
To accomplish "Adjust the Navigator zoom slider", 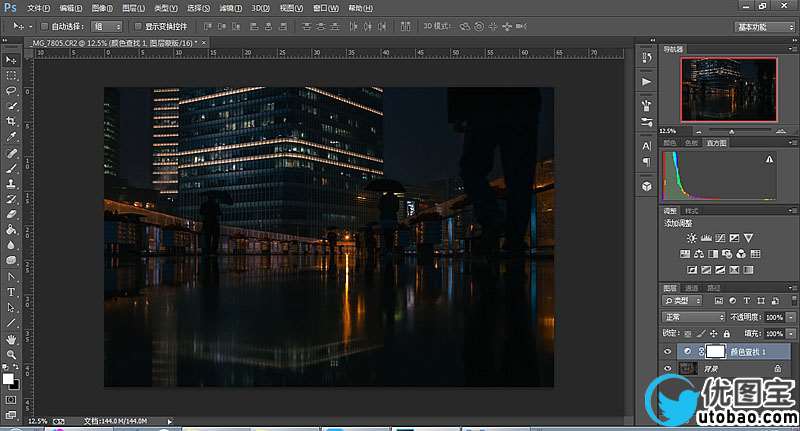I will [x=732, y=132].
